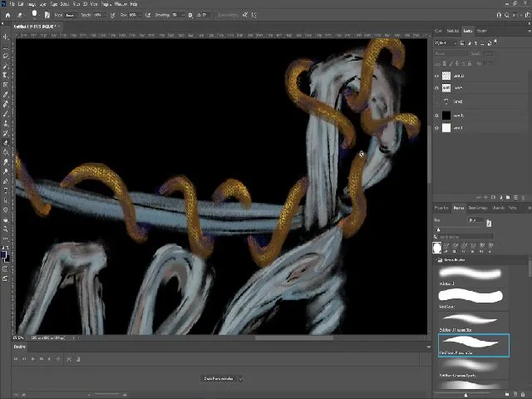Click the Smoothing percentage field
The image size is (532, 399).
point(175,15)
